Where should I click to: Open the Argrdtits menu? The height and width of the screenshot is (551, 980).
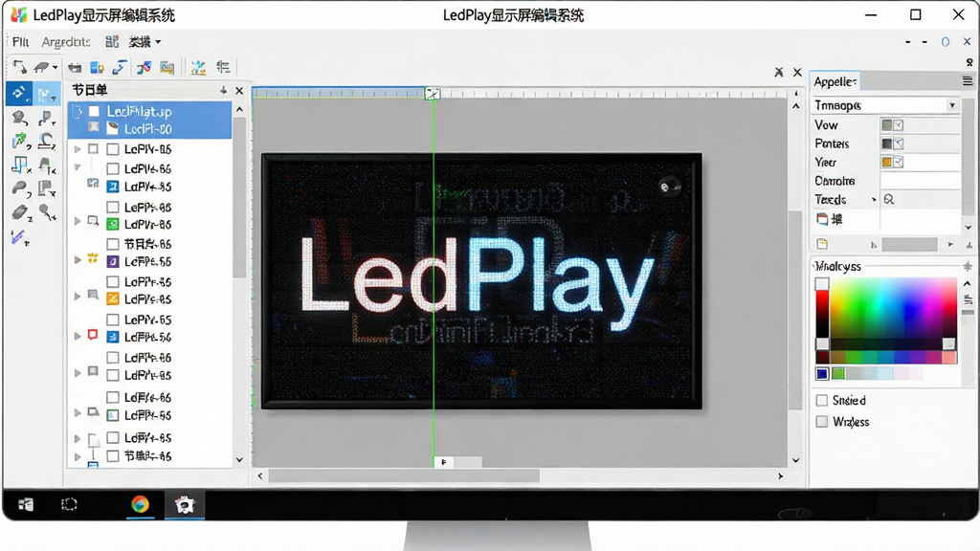[66, 42]
